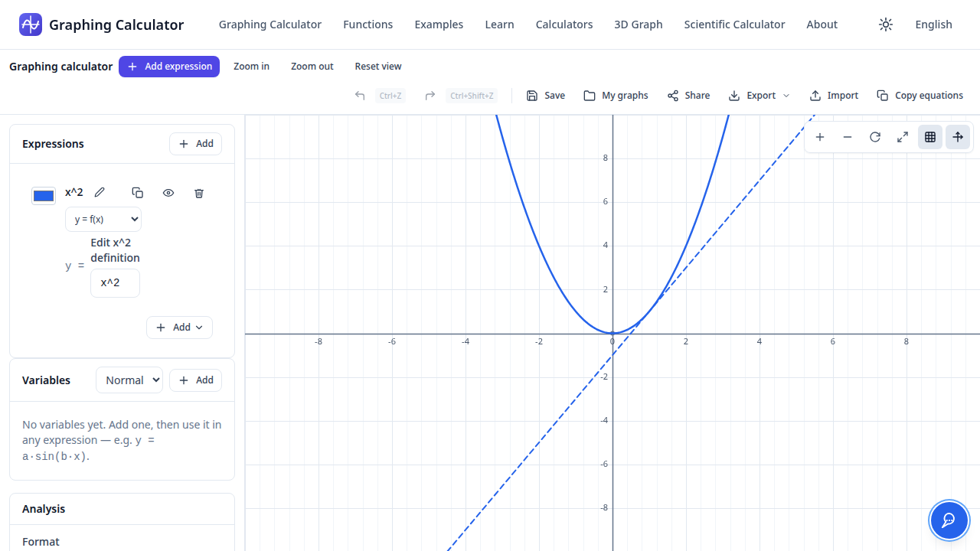
Task: Click the pencil icon to rename x^2
Action: pyautogui.click(x=100, y=193)
